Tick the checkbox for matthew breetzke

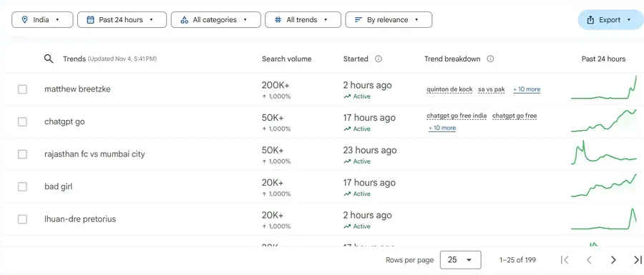[x=22, y=89]
